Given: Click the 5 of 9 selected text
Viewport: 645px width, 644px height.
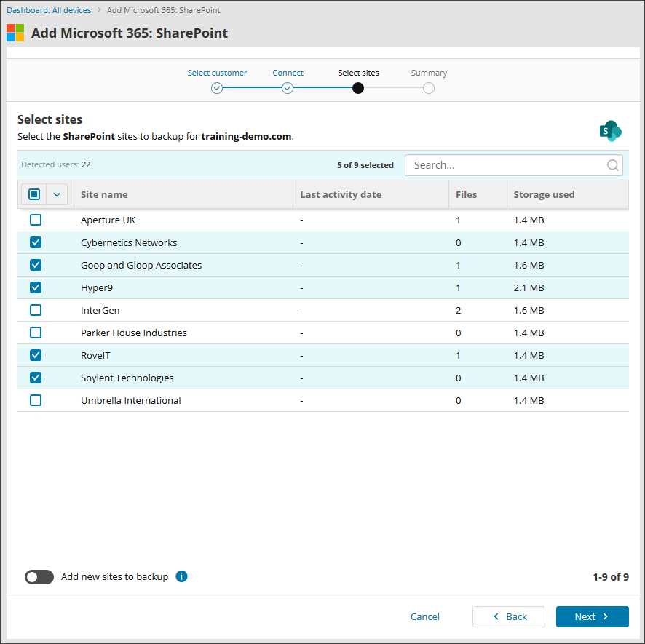Looking at the screenshot, I should (x=365, y=165).
